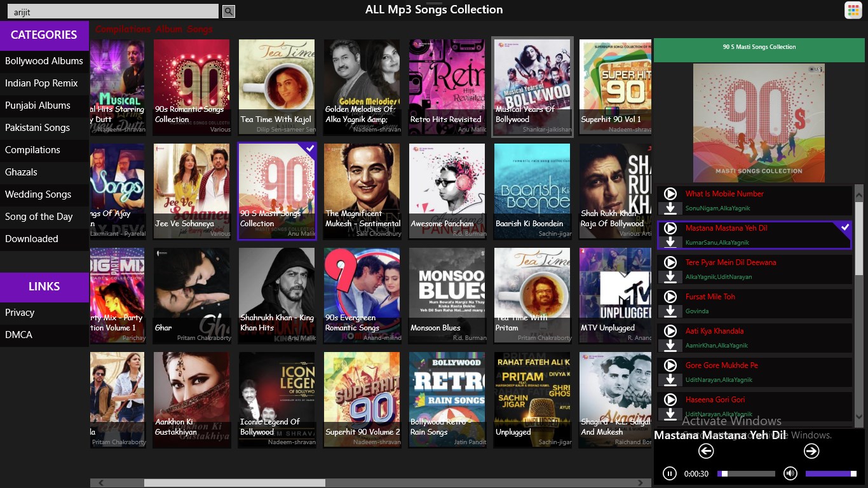Open Song of the Day
This screenshot has width=868, height=488.
44,217
